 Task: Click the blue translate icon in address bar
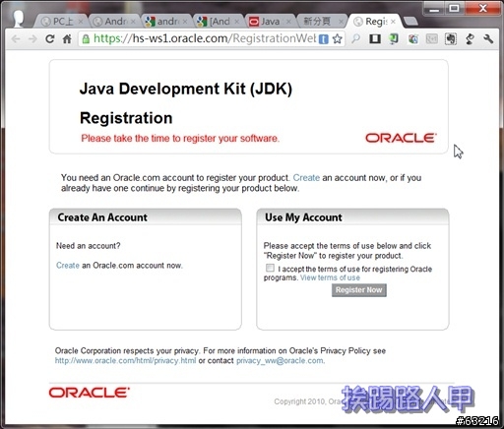point(324,39)
